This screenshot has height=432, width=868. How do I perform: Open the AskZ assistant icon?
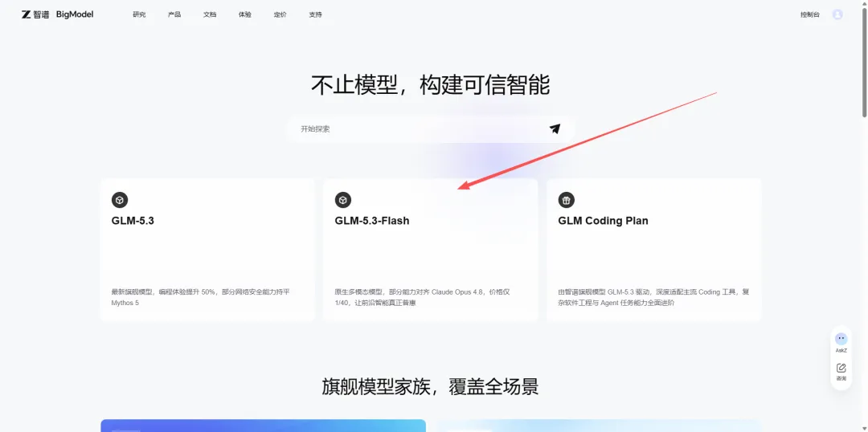841,339
